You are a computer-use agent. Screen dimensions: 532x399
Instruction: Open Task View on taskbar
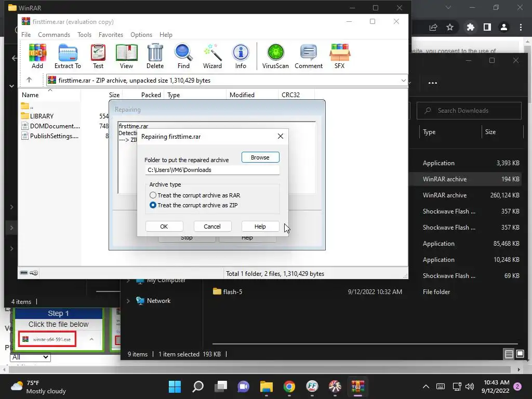pos(221,387)
